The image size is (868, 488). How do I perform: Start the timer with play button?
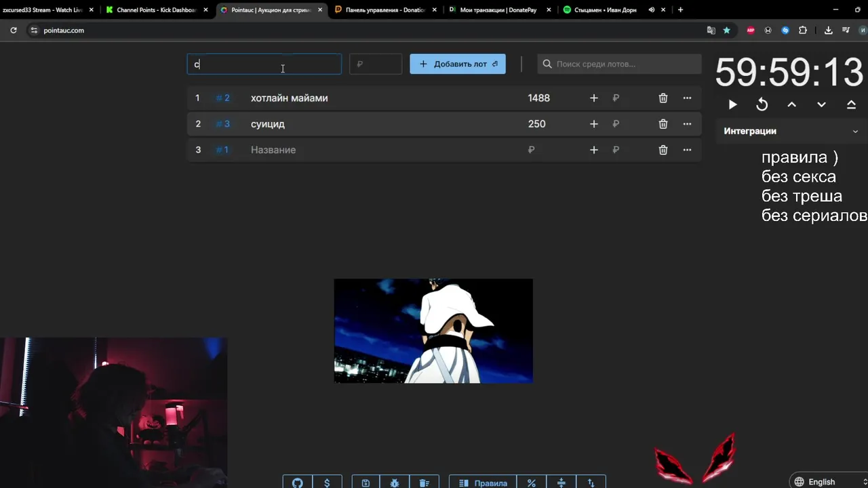pyautogui.click(x=732, y=104)
